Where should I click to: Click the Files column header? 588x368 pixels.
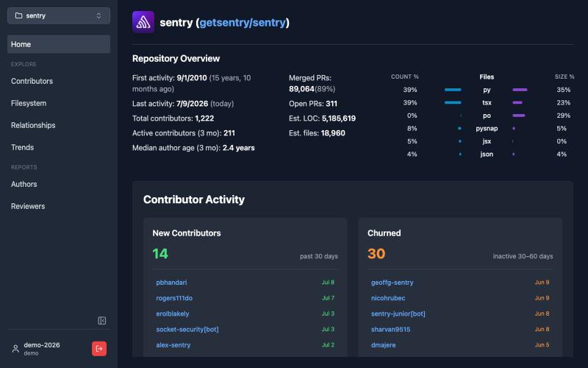487,77
